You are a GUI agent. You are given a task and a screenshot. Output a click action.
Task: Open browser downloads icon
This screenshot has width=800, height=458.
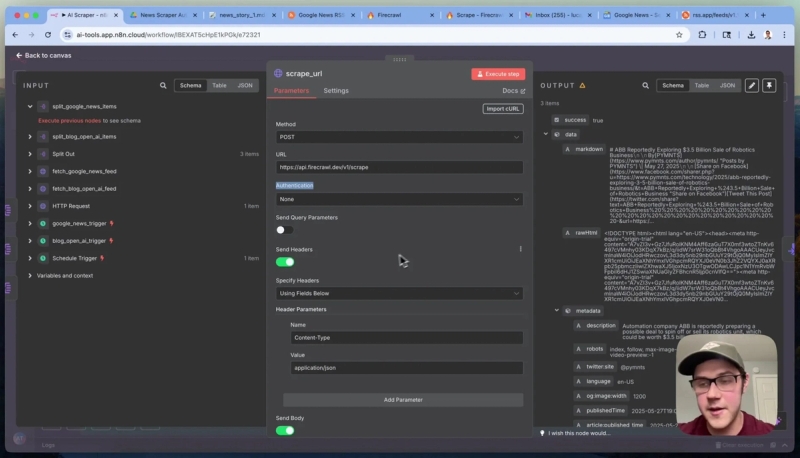coord(751,35)
